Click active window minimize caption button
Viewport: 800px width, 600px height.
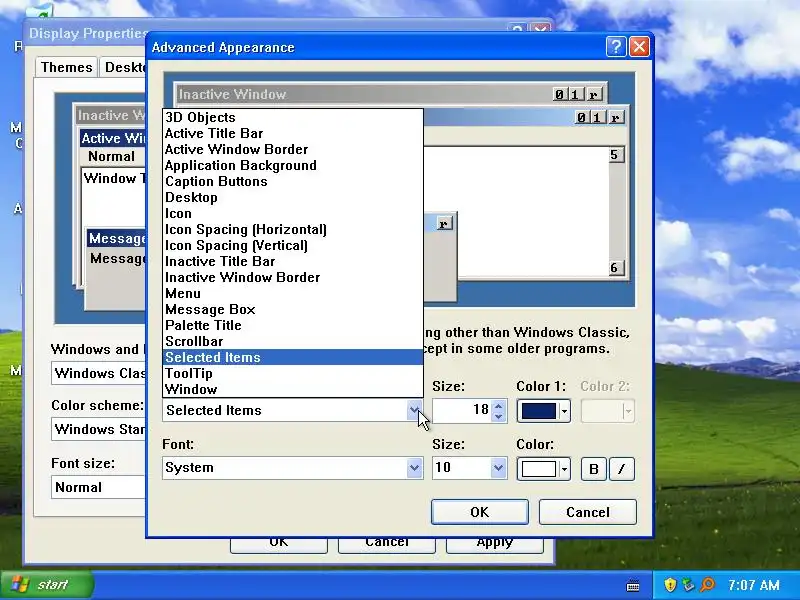[582, 117]
